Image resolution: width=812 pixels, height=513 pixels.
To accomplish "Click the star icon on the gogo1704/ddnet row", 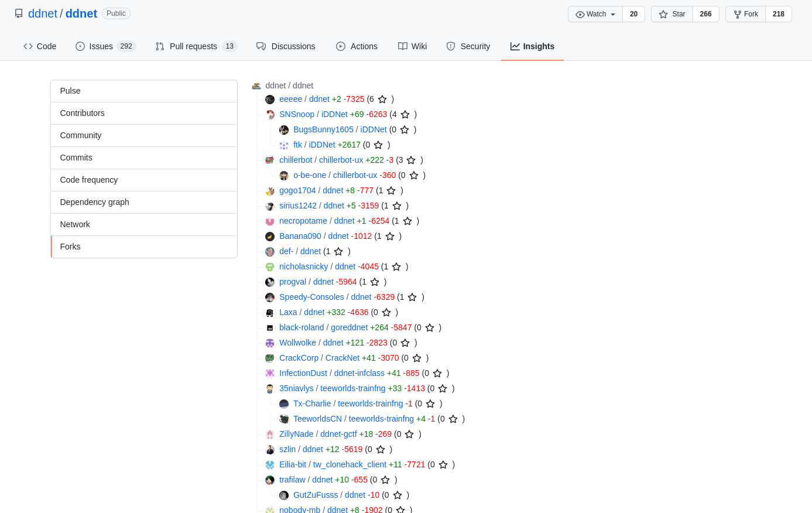I will (x=391, y=191).
